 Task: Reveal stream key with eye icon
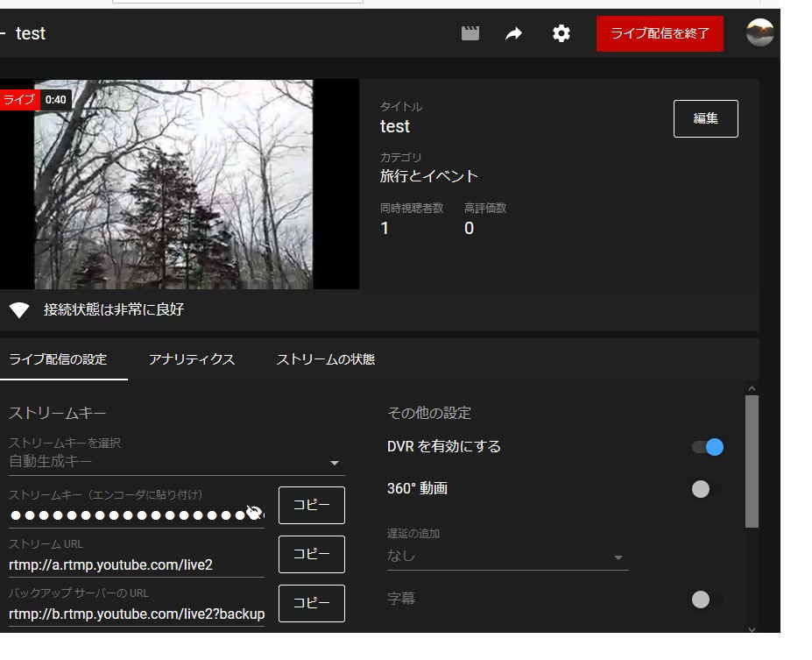254,513
